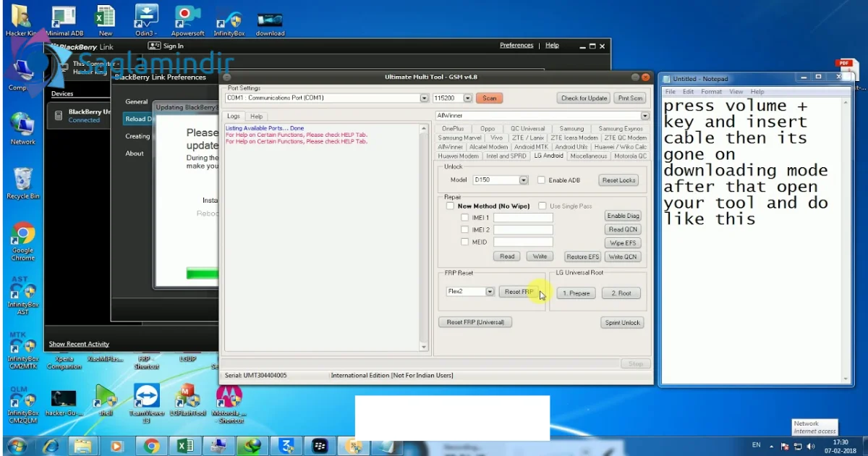Open the shell desktop shortcut
This screenshot has width=868, height=456.
(x=106, y=400)
